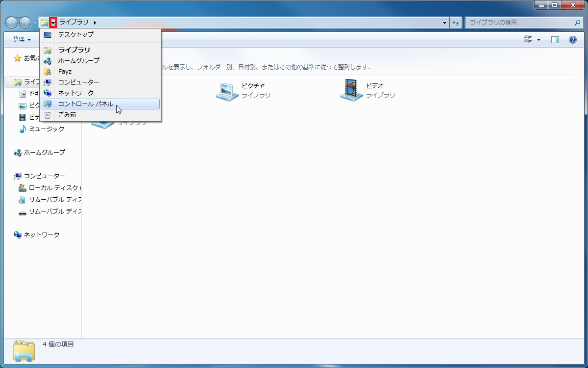Minimize the Explorer window

tap(540, 5)
